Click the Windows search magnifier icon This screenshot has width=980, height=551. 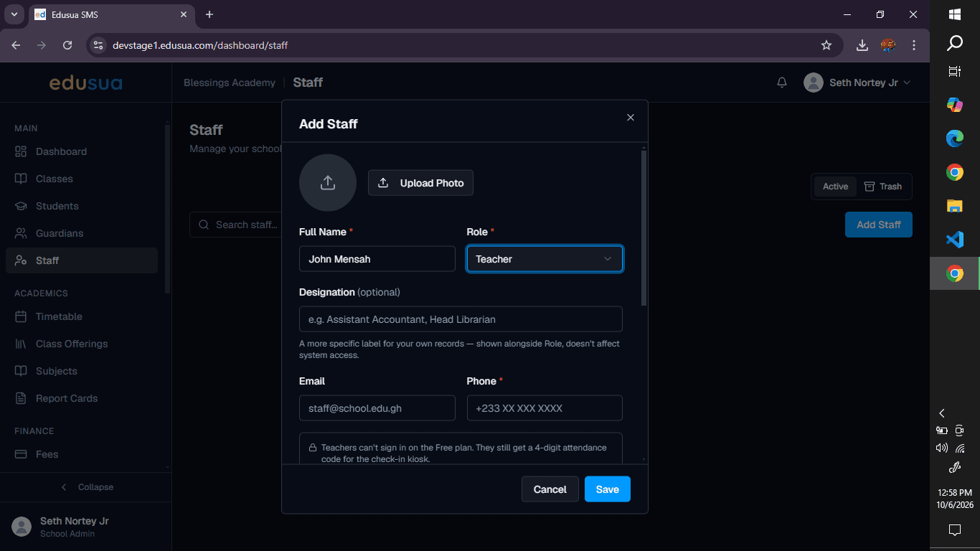(954, 44)
